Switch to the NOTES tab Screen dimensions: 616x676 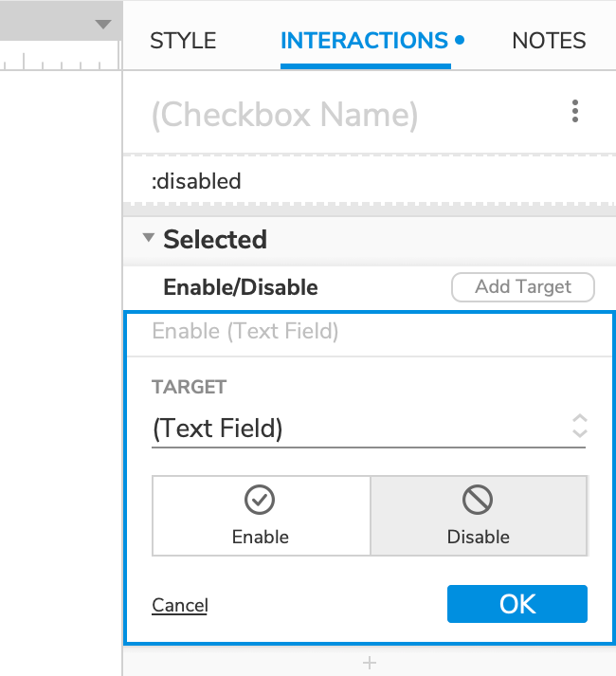coord(549,41)
